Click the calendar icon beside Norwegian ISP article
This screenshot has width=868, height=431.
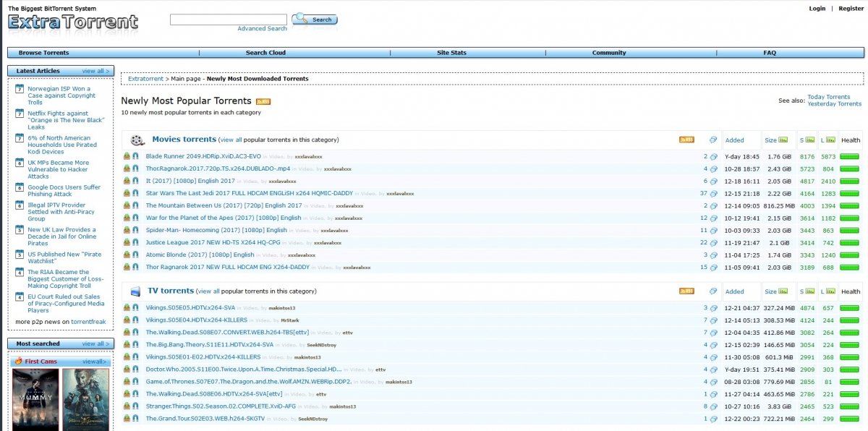pyautogui.click(x=20, y=88)
